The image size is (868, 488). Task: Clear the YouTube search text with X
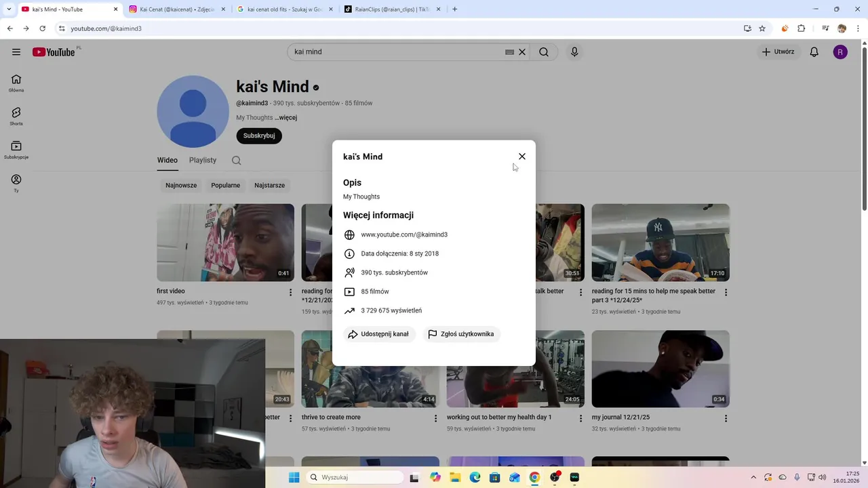(522, 52)
